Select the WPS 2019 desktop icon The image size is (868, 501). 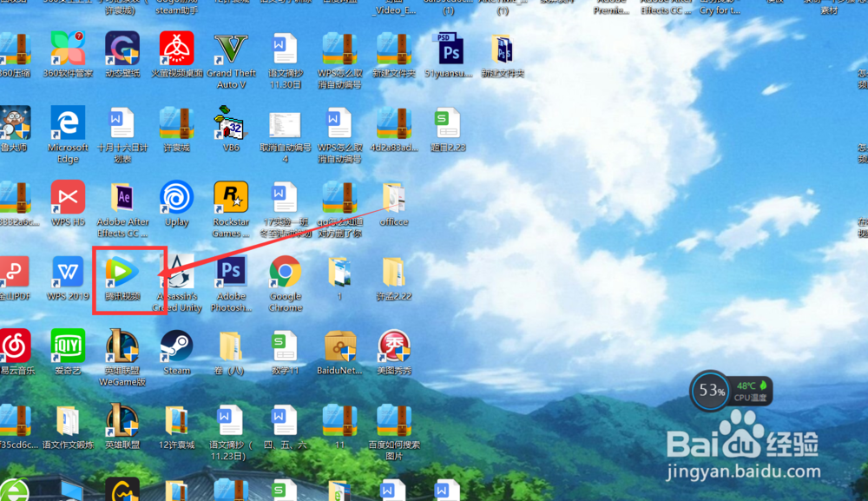[x=68, y=271]
